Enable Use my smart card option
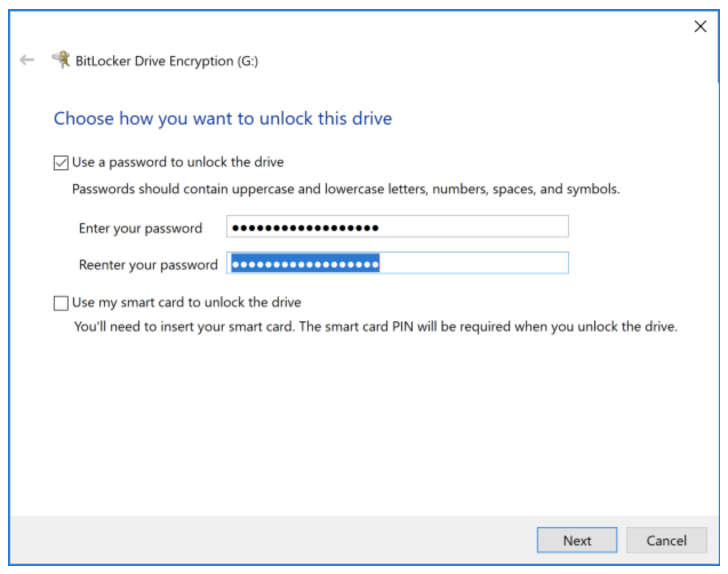This screenshot has width=728, height=574. (61, 303)
